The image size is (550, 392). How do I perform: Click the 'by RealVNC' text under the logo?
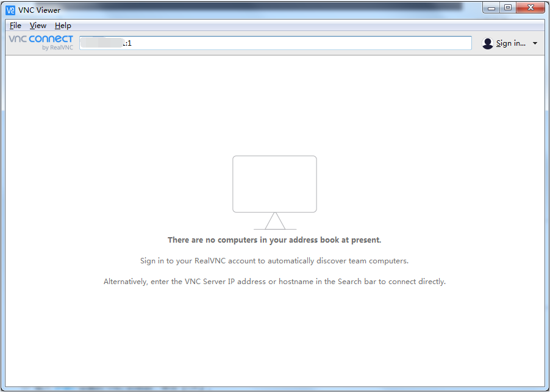point(57,48)
